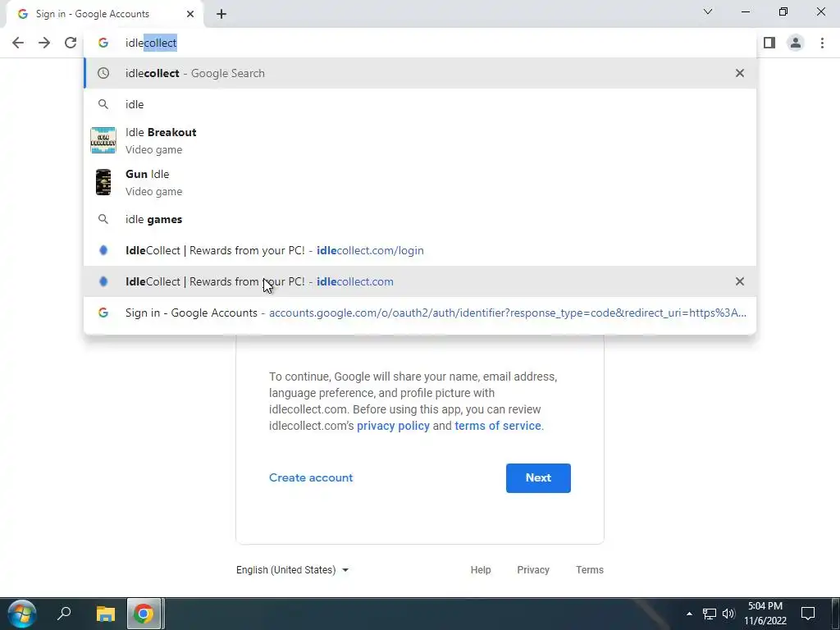Choose the Gun Idle video game suggestion
Screen dimensions: 840x630
[420, 182]
